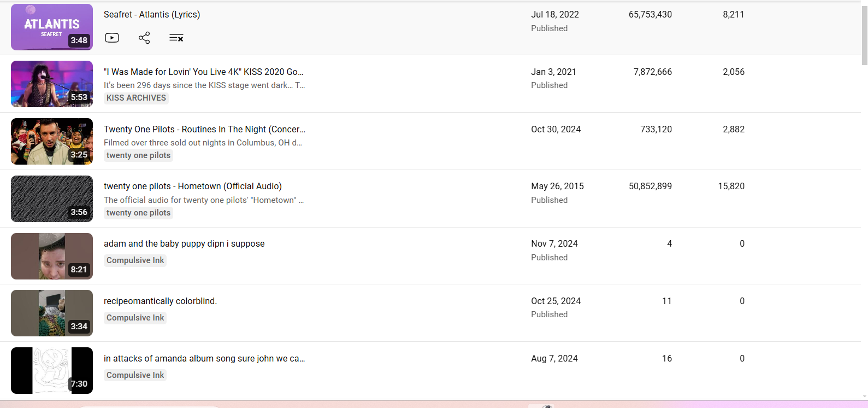Click the view count 11 for recipeomantically colorblind

click(x=667, y=301)
